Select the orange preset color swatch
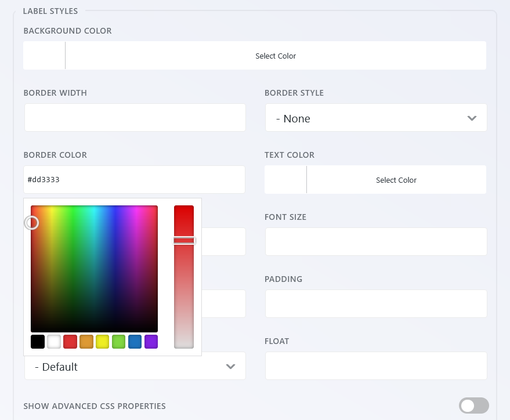 86,342
